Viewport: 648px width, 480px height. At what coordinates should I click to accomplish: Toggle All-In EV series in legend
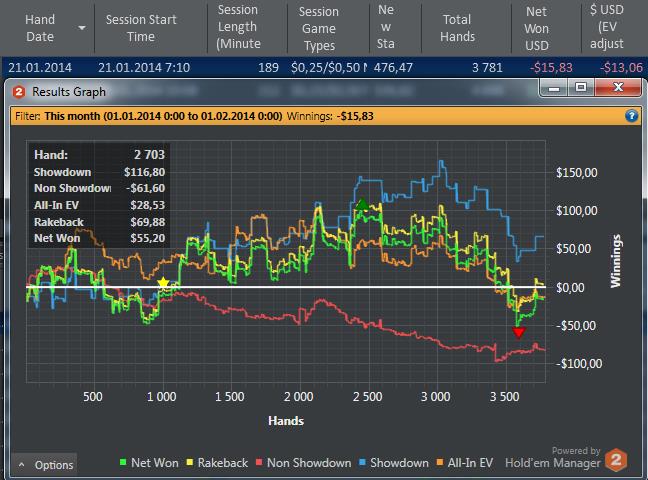465,463
